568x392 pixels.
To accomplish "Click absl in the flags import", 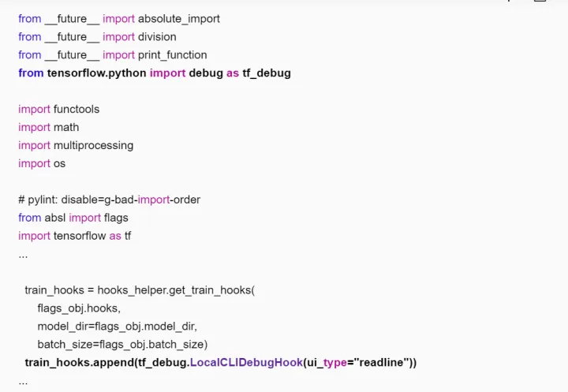I will pos(55,218).
